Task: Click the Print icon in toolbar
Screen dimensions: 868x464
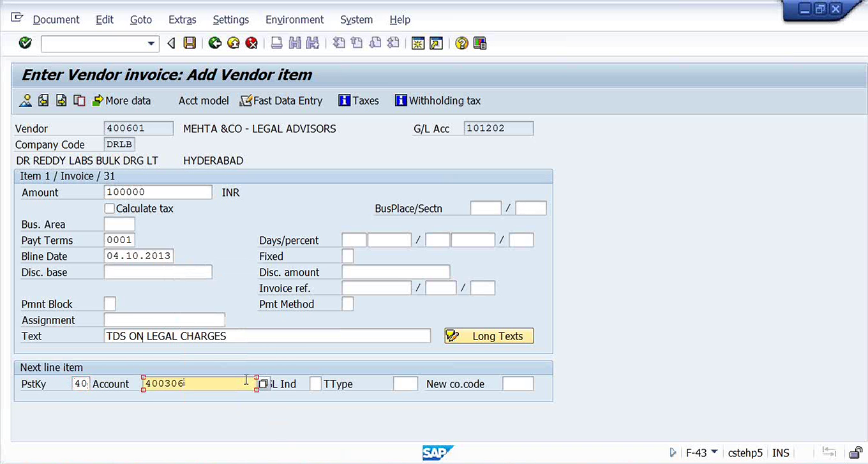Action: point(276,43)
